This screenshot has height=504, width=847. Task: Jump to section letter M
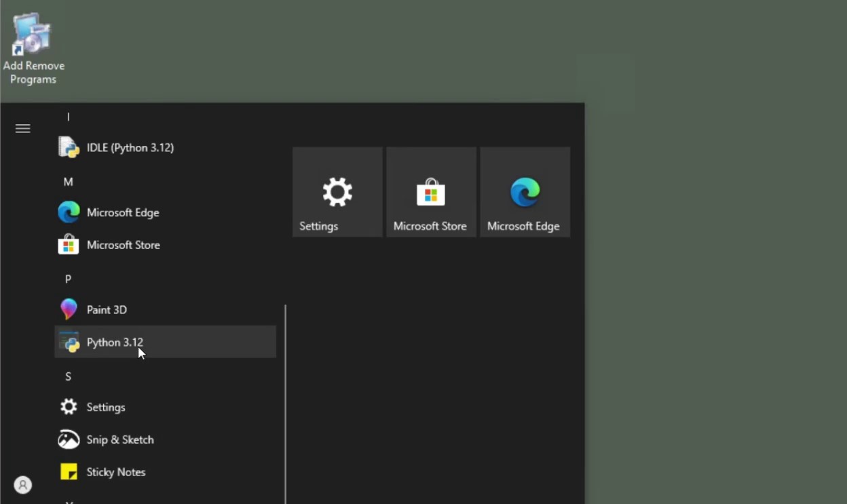[x=68, y=182]
